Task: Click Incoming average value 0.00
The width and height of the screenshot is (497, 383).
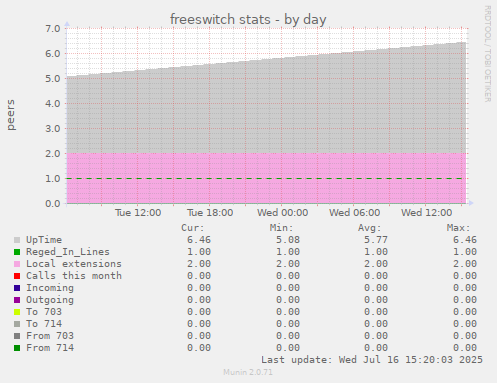Action: tap(376, 288)
